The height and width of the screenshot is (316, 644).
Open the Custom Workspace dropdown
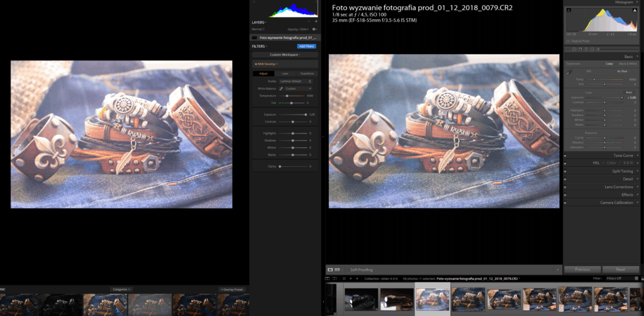click(x=285, y=55)
